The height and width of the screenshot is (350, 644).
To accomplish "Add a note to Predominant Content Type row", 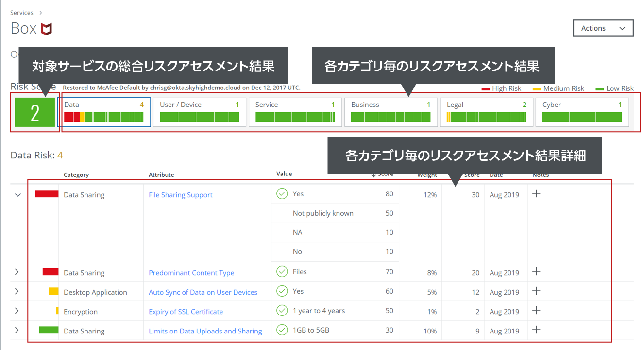I will click(x=536, y=271).
